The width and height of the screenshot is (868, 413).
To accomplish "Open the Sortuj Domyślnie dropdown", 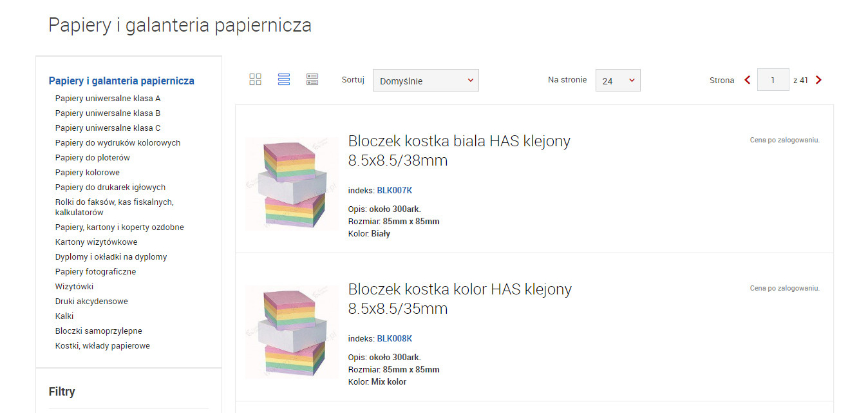I will tap(426, 81).
